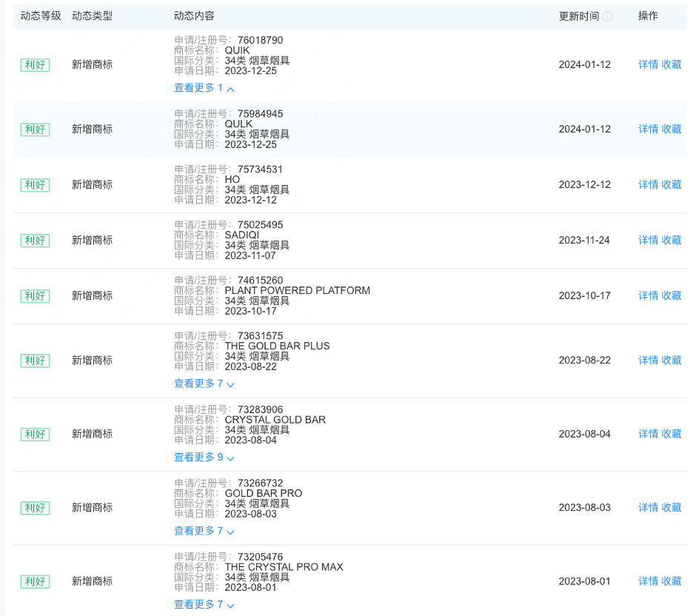693x616 pixels.
Task: Click 收藏 for the HO trademark row
Action: tap(672, 184)
